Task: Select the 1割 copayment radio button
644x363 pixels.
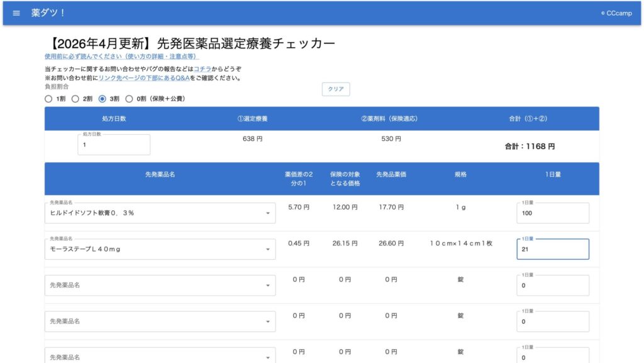Action: click(x=49, y=99)
